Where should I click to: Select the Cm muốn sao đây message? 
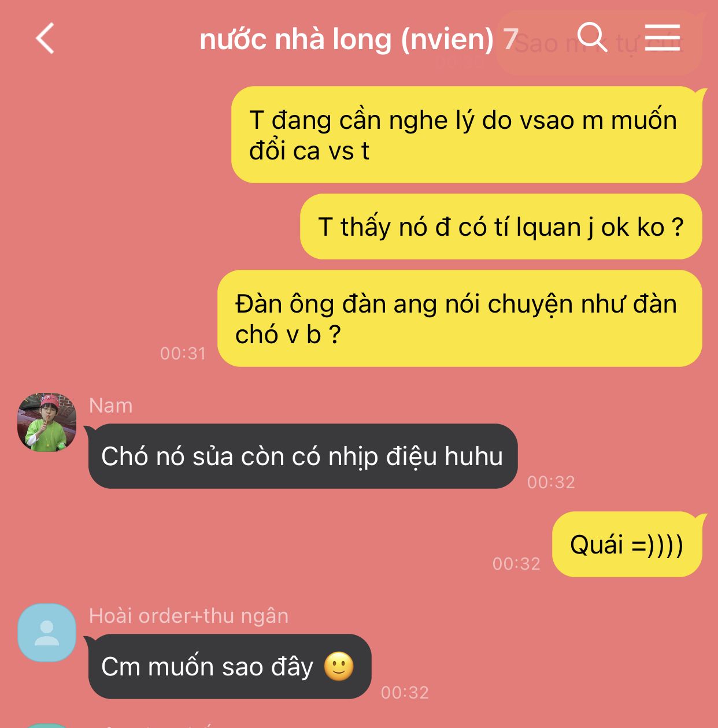[x=229, y=666]
